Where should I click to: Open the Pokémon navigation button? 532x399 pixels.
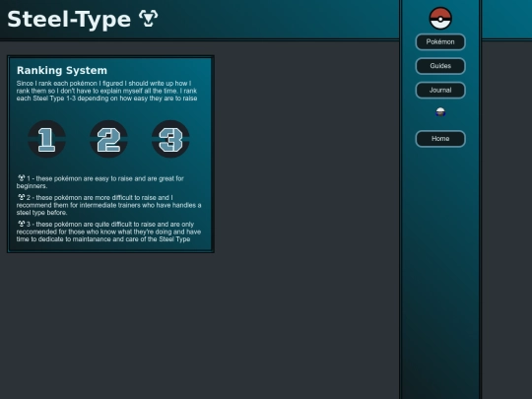tap(440, 41)
